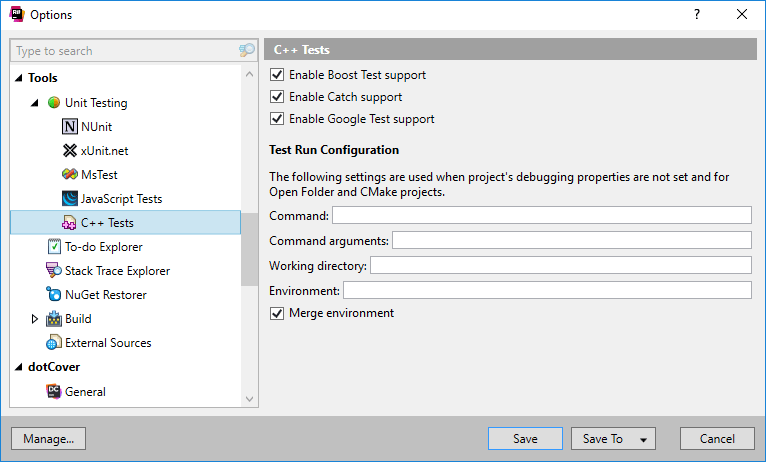Click the JavaScript Tests icon
This screenshot has height=462, width=766.
(x=69, y=198)
